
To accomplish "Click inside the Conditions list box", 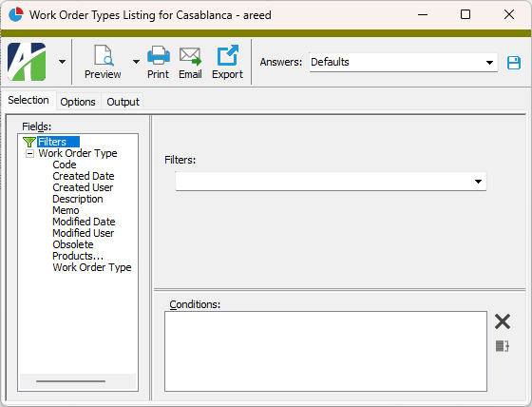I will click(x=326, y=351).
